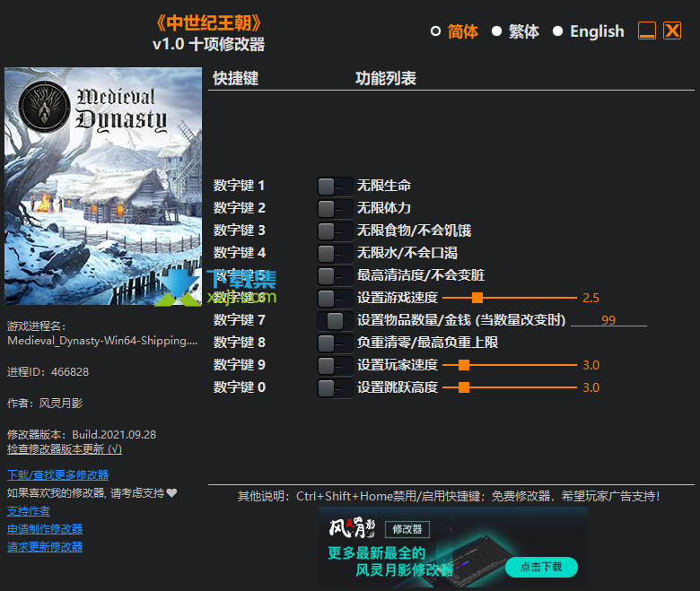Enable 无限食物/不会饥饿 switch
700x591 pixels.
coord(335,231)
